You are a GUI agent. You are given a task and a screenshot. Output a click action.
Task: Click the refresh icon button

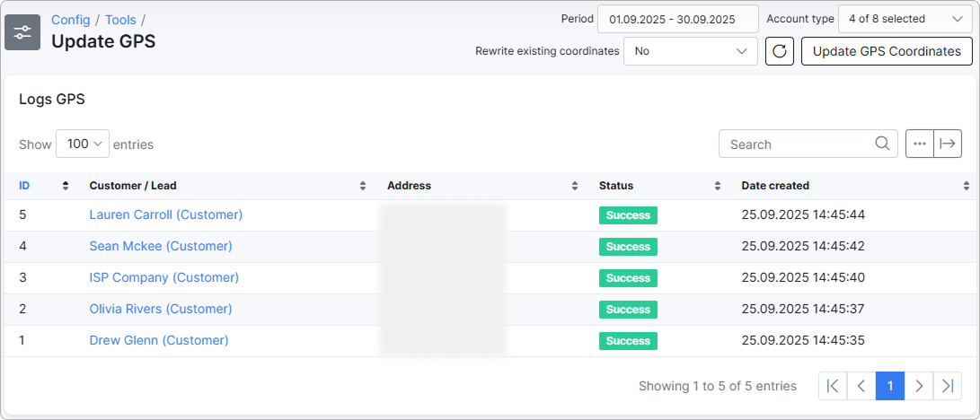[779, 51]
